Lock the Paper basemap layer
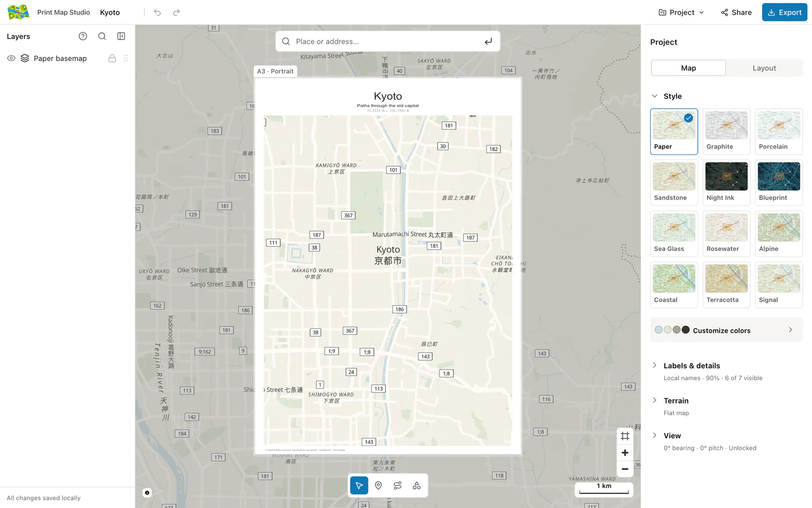The width and height of the screenshot is (812, 508). click(112, 58)
